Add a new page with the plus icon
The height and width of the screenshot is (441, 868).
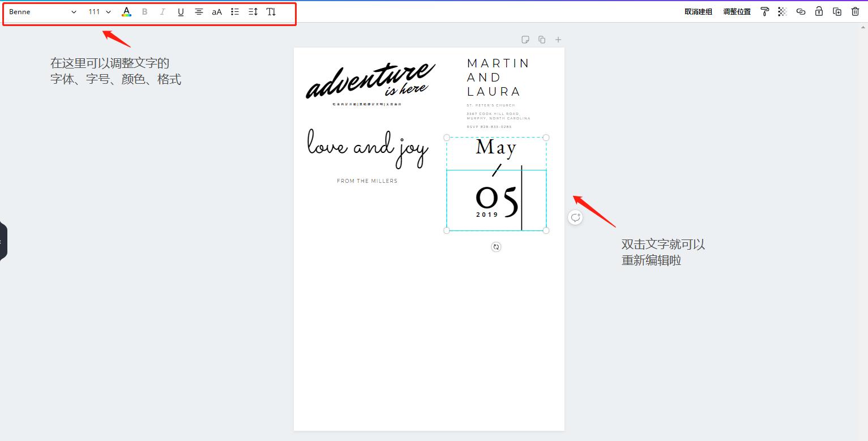coord(558,39)
